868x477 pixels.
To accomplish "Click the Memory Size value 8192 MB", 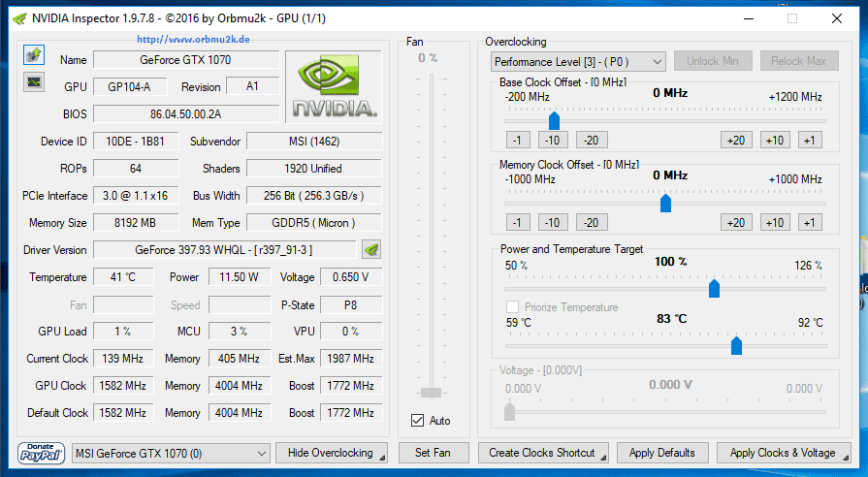I will click(136, 223).
